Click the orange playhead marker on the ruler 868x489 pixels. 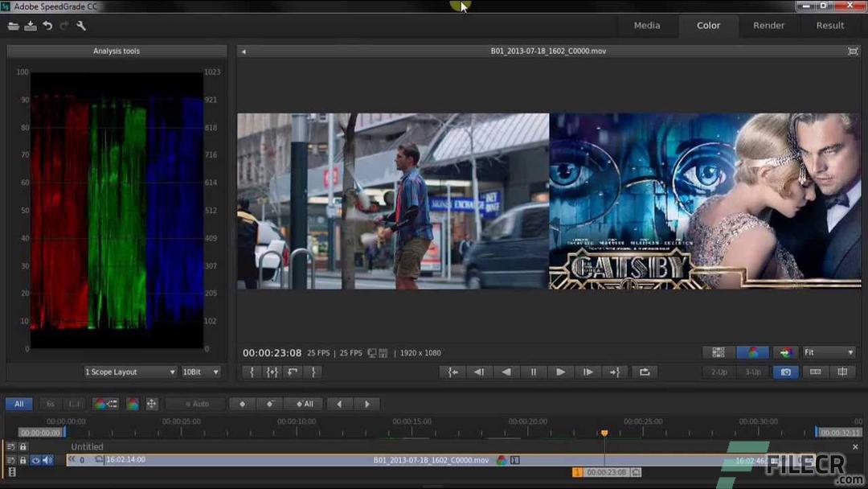(604, 433)
